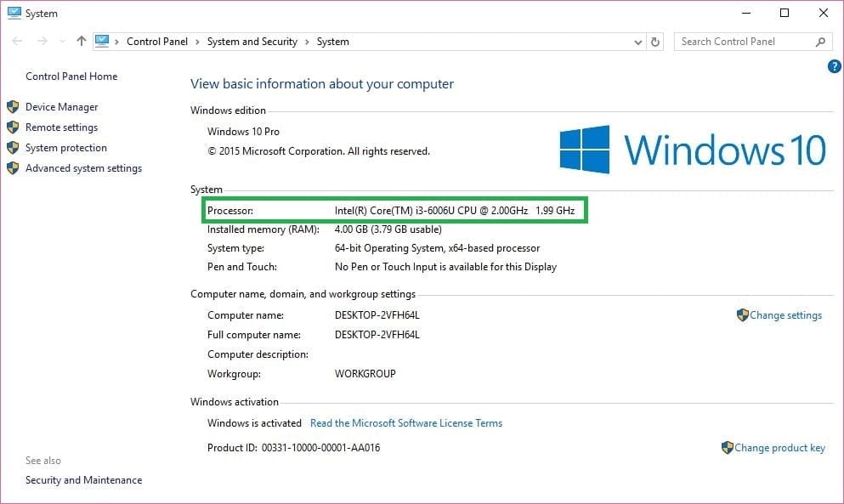
Task: Expand chevron after System and Security breadcrumb
Action: coord(307,42)
